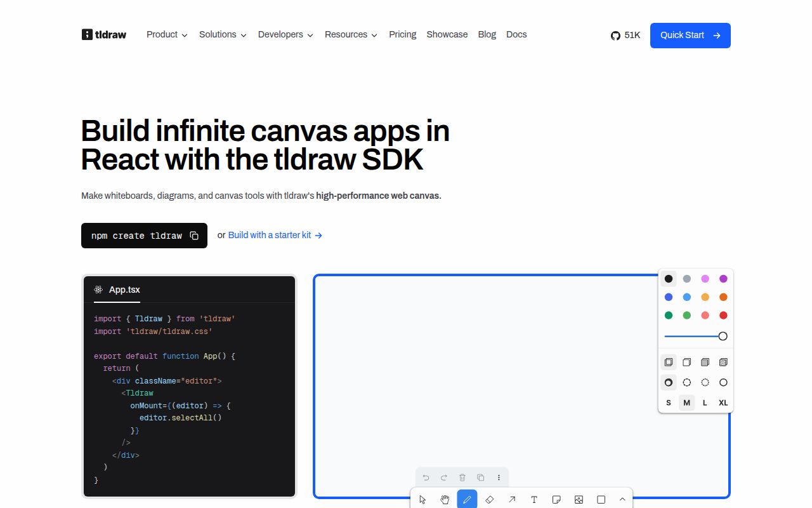The height and width of the screenshot is (508, 812).
Task: Switch stroke style to dotted
Action: pos(705,382)
